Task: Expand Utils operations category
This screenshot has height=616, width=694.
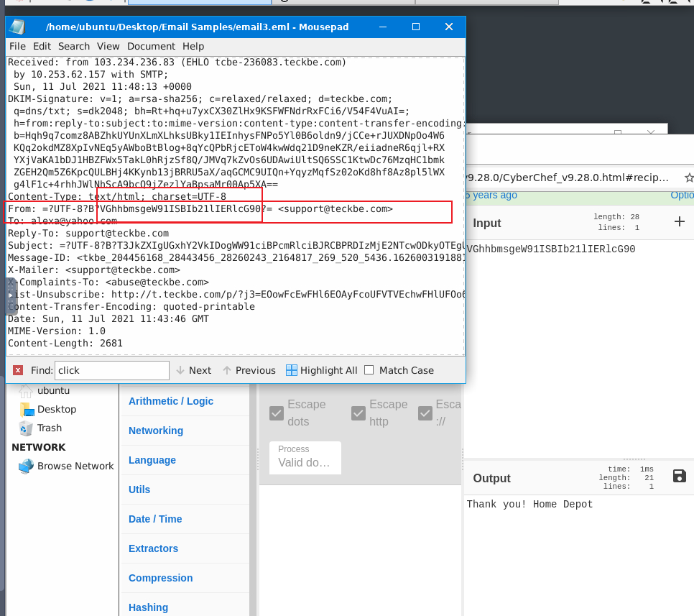Action: (139, 489)
